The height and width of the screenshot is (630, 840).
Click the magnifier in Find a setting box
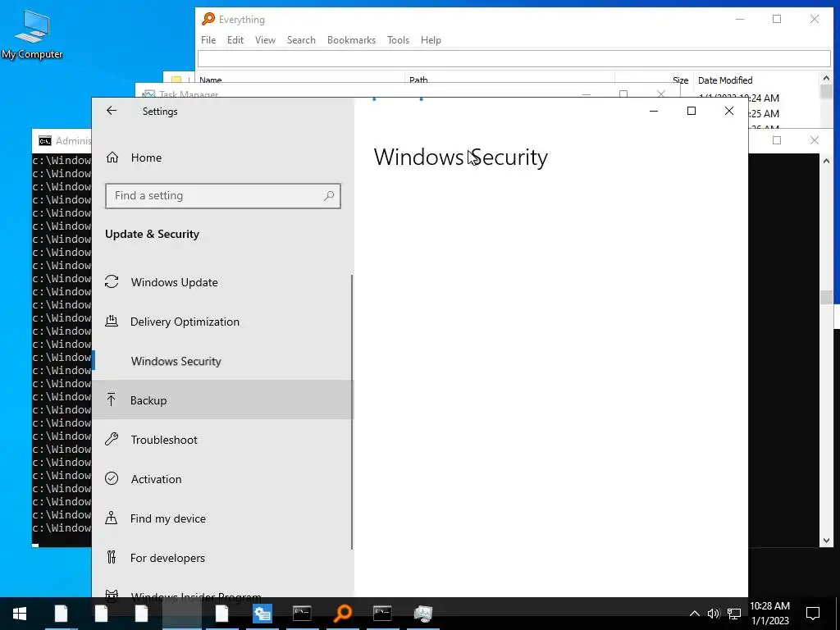(x=329, y=196)
